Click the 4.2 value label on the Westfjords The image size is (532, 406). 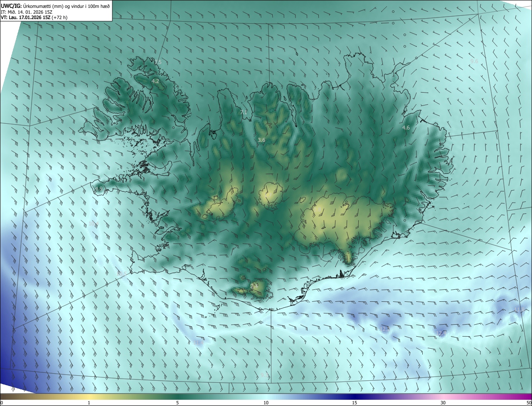[155, 81]
